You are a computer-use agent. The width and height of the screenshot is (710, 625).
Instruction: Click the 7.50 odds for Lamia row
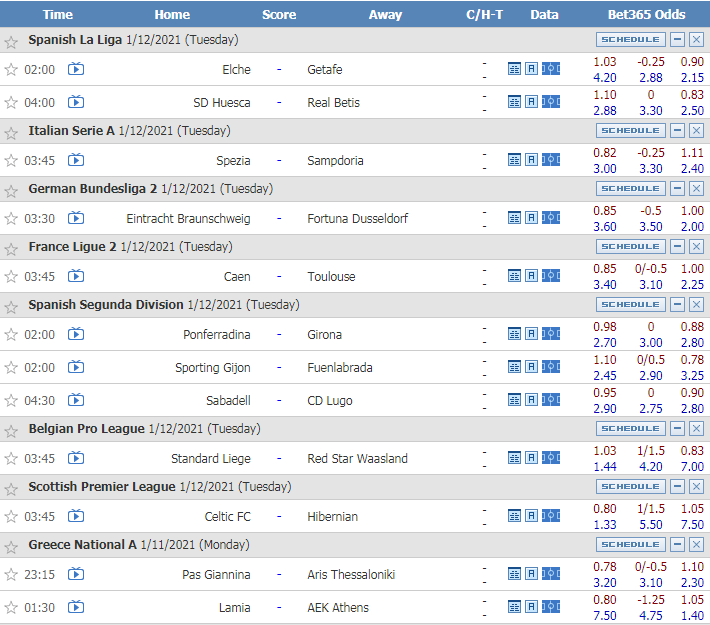(x=605, y=615)
